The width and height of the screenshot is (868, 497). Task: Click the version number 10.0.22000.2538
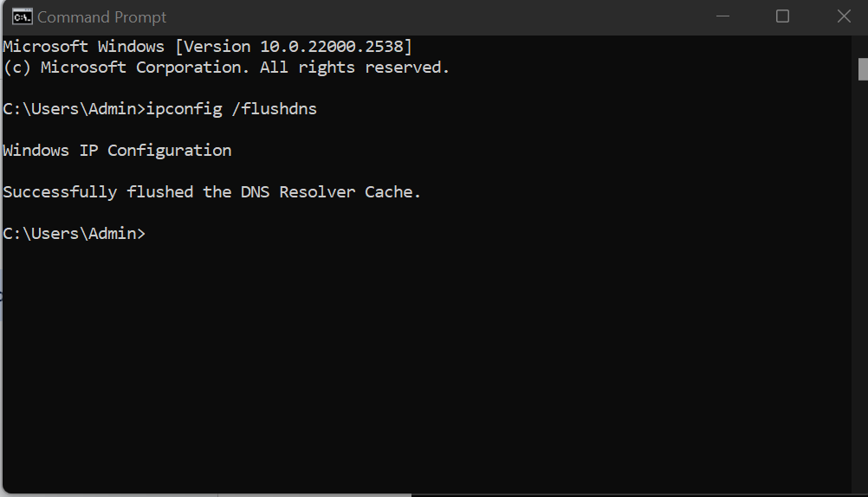click(x=336, y=47)
